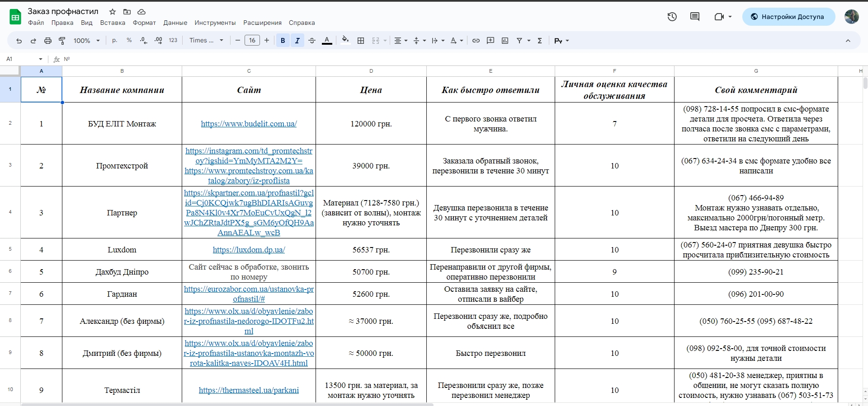868x406 pixels.
Task: Click the undo arrow icon
Action: [x=19, y=41]
